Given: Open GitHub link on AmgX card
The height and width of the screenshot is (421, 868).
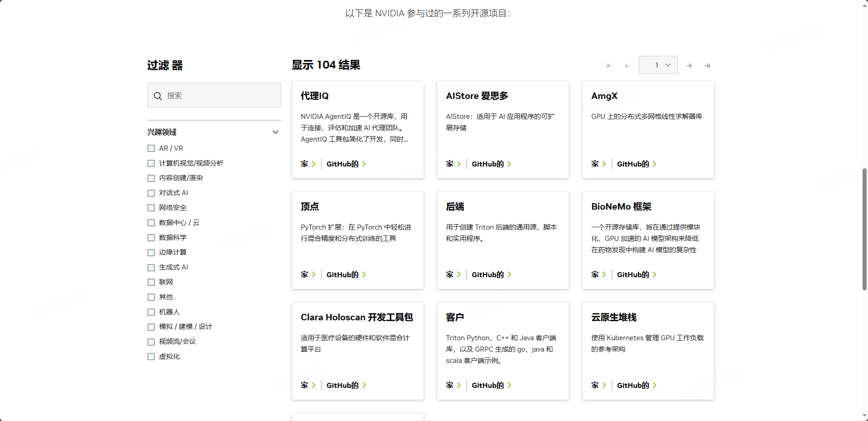Looking at the screenshot, I should pos(637,164).
